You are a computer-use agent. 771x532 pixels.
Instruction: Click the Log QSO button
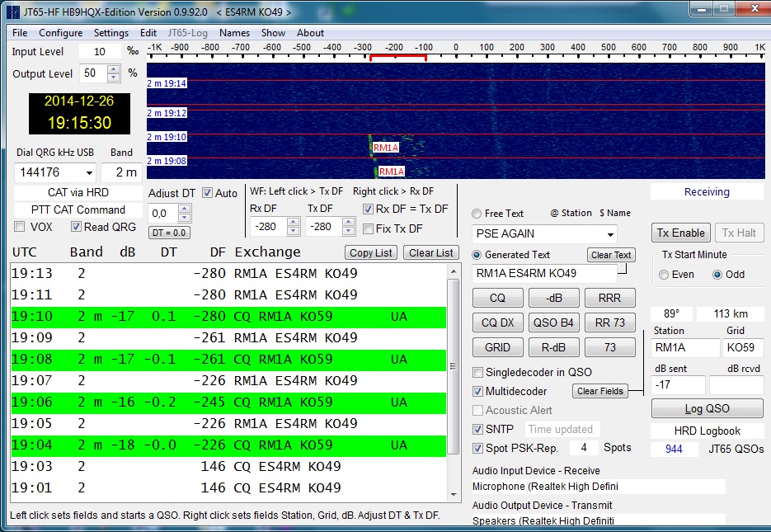pyautogui.click(x=707, y=409)
